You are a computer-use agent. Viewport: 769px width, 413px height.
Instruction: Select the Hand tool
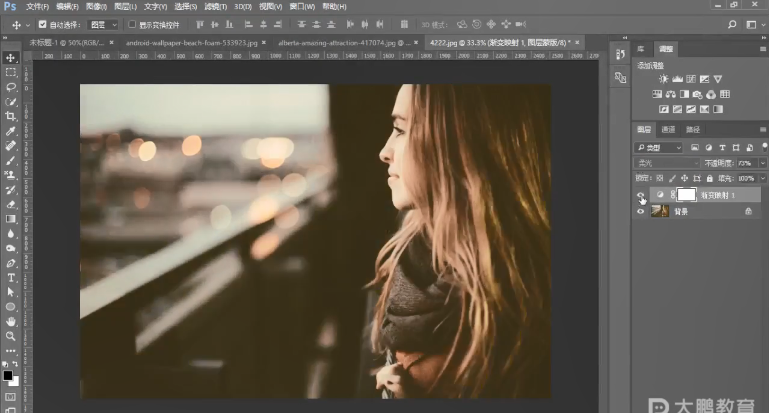click(11, 321)
